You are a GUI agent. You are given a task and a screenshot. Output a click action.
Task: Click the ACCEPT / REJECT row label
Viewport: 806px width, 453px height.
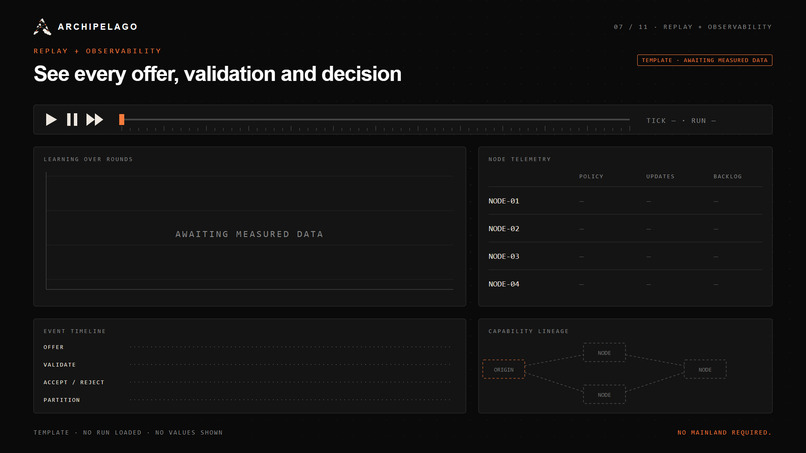pos(74,382)
